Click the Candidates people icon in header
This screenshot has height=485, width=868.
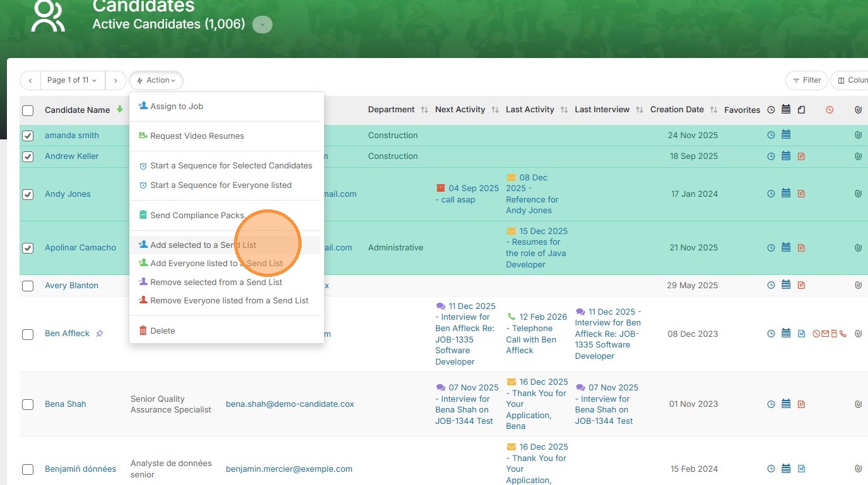click(x=49, y=15)
